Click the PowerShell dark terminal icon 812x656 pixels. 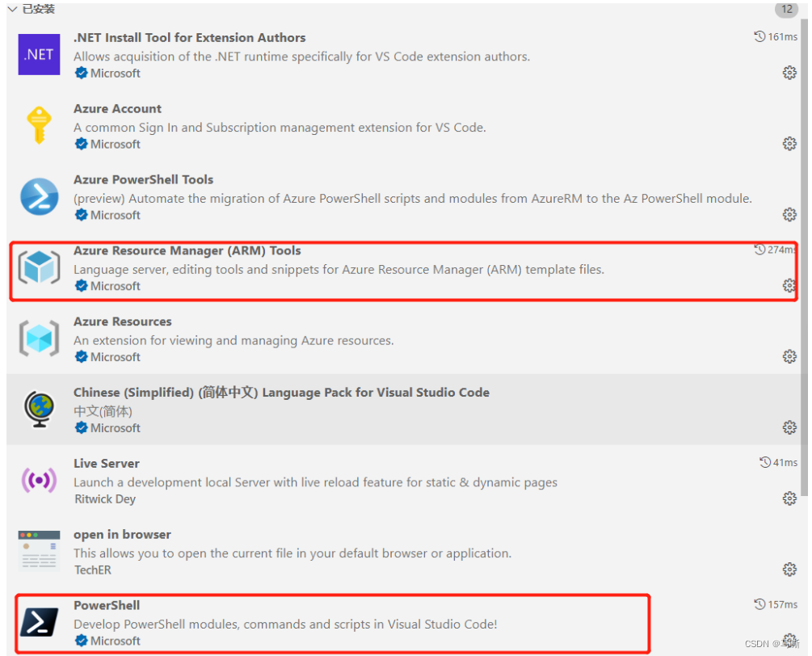39,622
